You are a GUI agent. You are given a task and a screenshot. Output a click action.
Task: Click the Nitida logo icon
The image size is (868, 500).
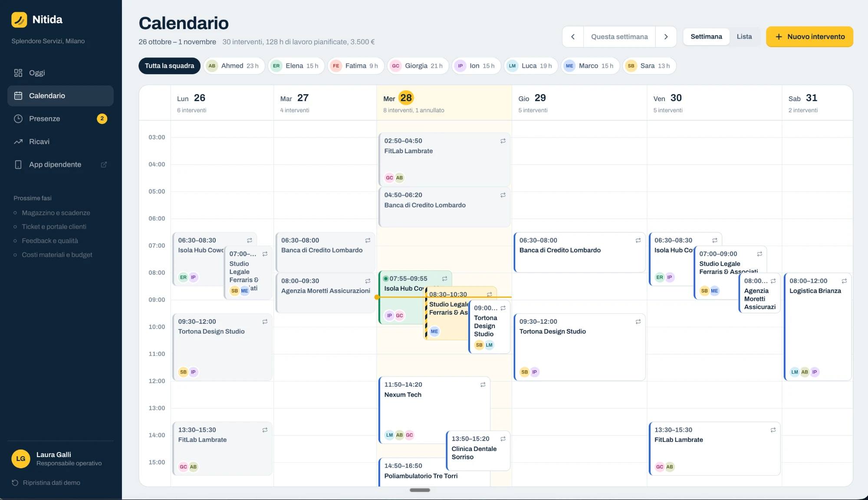19,20
